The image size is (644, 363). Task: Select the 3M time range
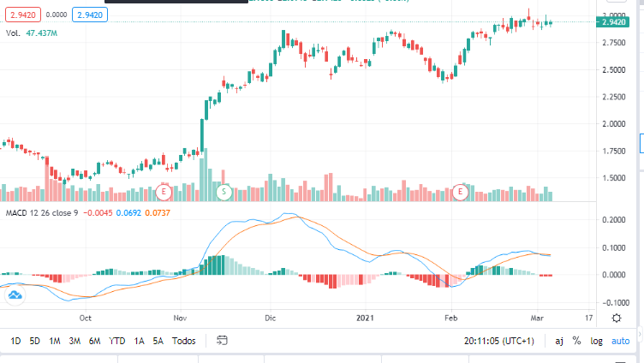click(75, 341)
